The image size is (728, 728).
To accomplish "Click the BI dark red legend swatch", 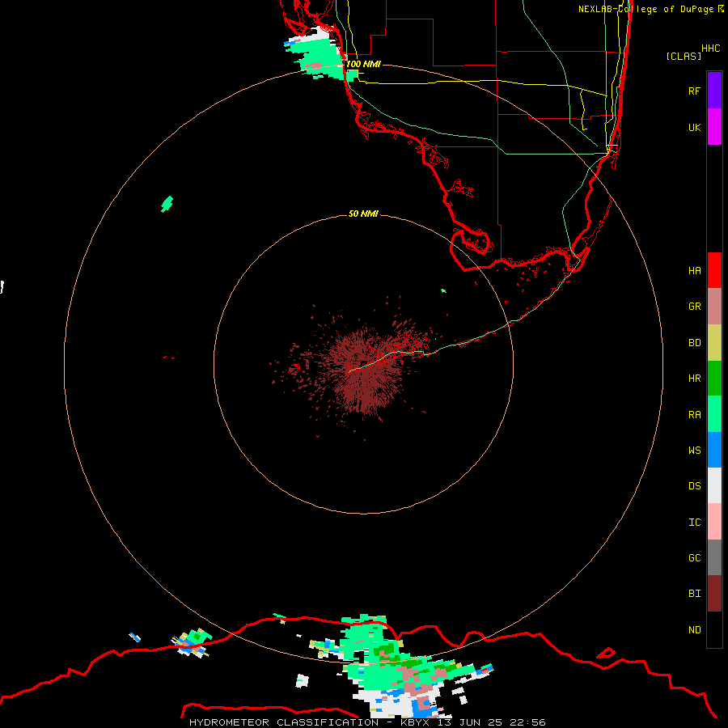I will click(x=714, y=594).
